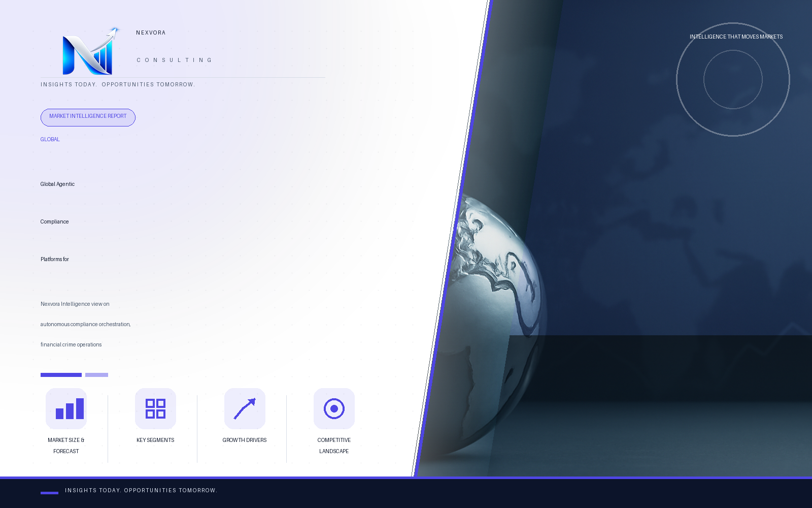812x508 pixels.
Task: Click Intelligence That Moves Markets text
Action: pyautogui.click(x=736, y=37)
